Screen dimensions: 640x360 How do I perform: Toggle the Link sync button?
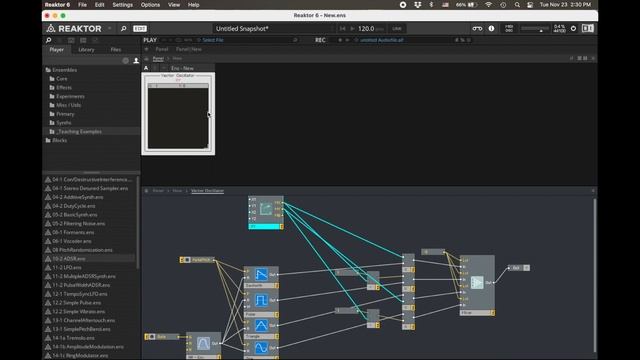click(x=397, y=29)
